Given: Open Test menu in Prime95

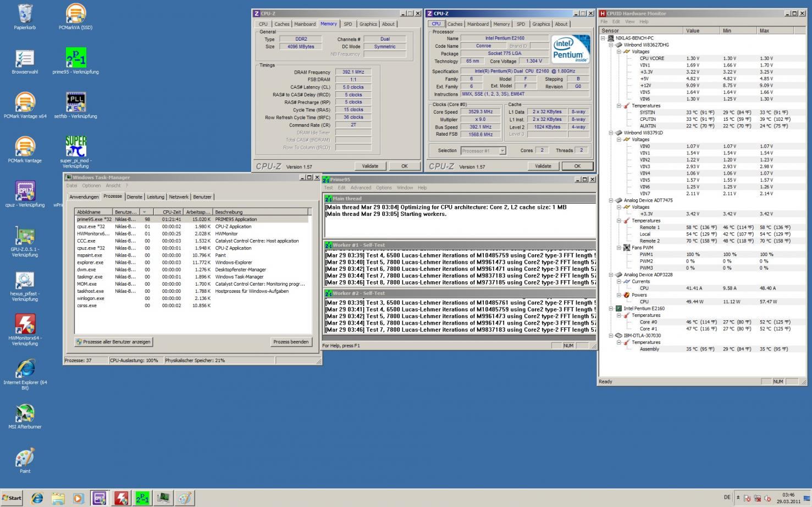Looking at the screenshot, I should [328, 188].
